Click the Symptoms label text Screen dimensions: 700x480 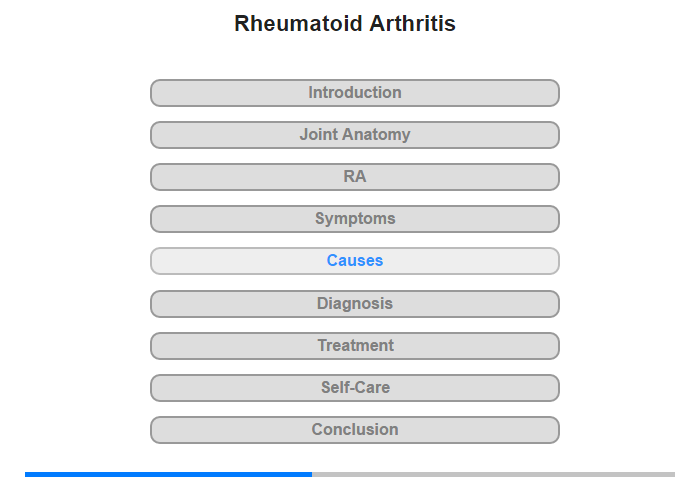tap(355, 219)
